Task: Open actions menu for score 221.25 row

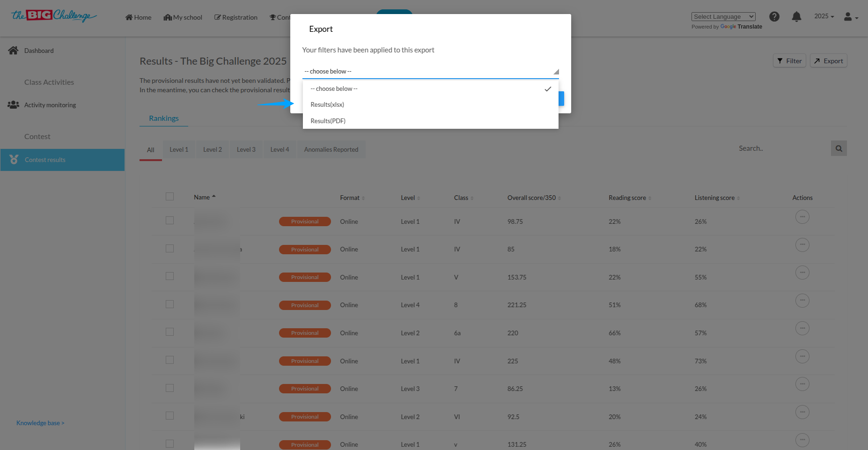Action: click(x=802, y=301)
